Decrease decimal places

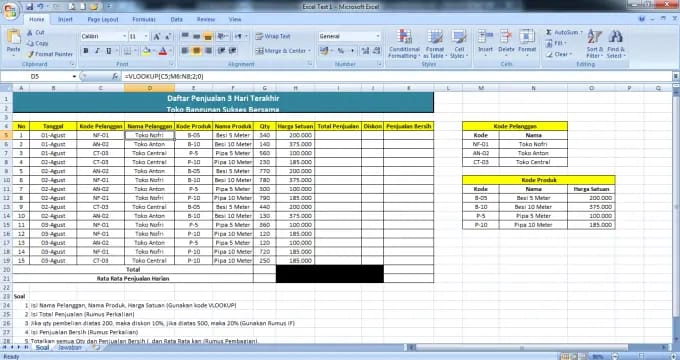click(x=376, y=51)
